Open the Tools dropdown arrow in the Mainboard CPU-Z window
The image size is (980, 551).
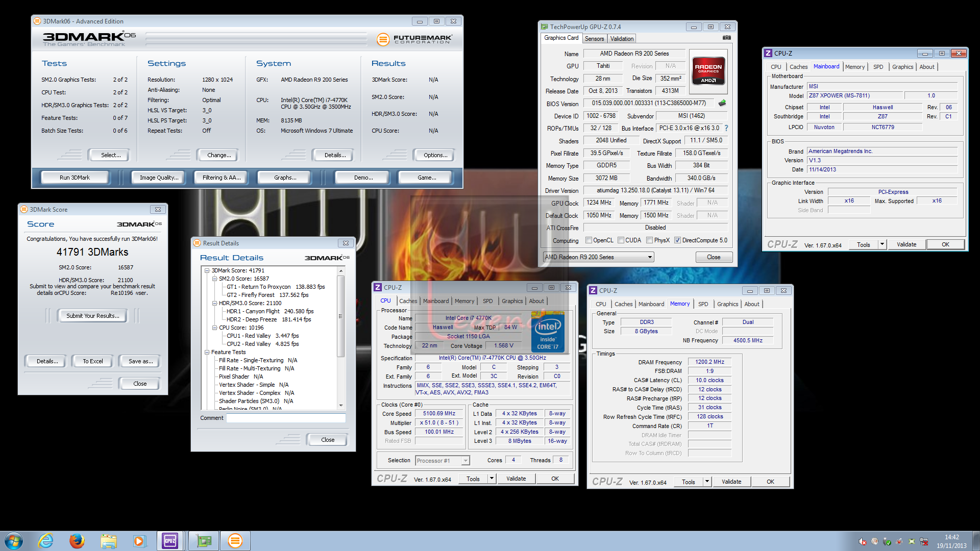point(881,244)
